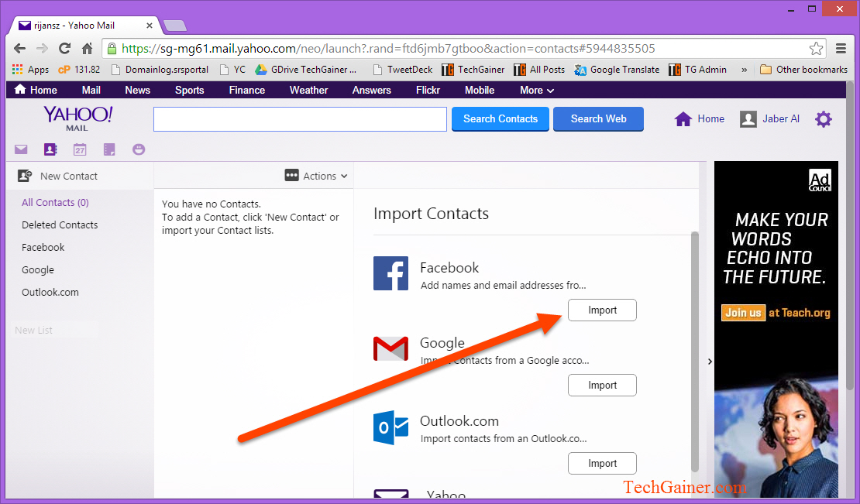Open the Calendar icon
The height and width of the screenshot is (504, 860).
point(80,149)
